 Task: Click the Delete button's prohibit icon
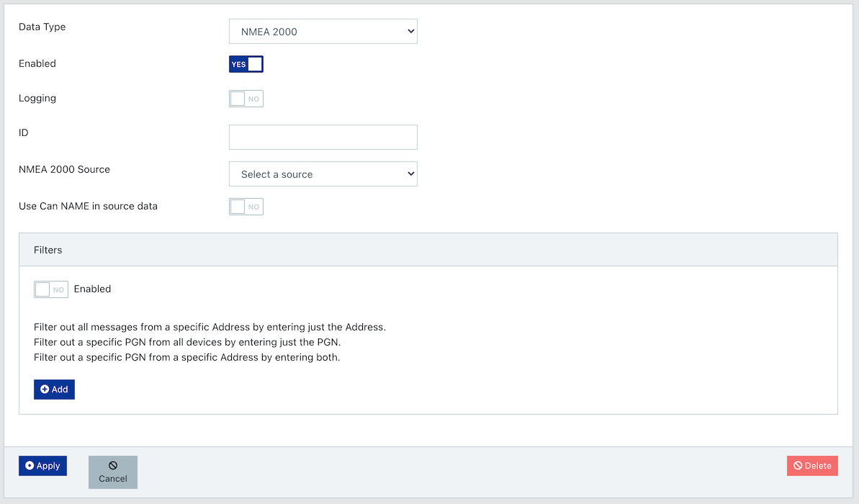tap(798, 466)
